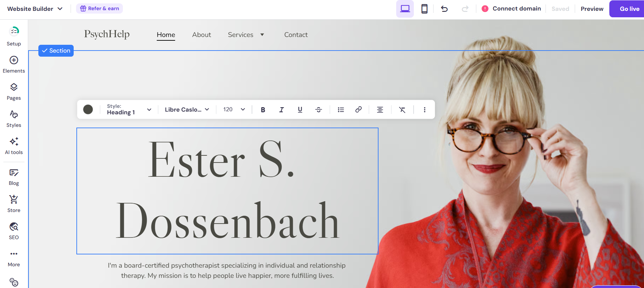Switch to desktop view

point(405,9)
